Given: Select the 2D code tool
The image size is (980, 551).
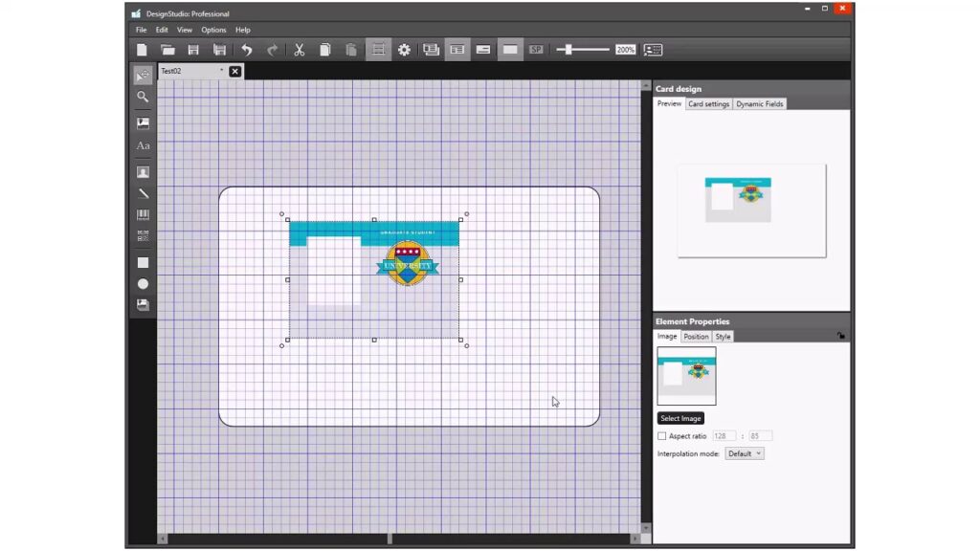Looking at the screenshot, I should coord(144,236).
